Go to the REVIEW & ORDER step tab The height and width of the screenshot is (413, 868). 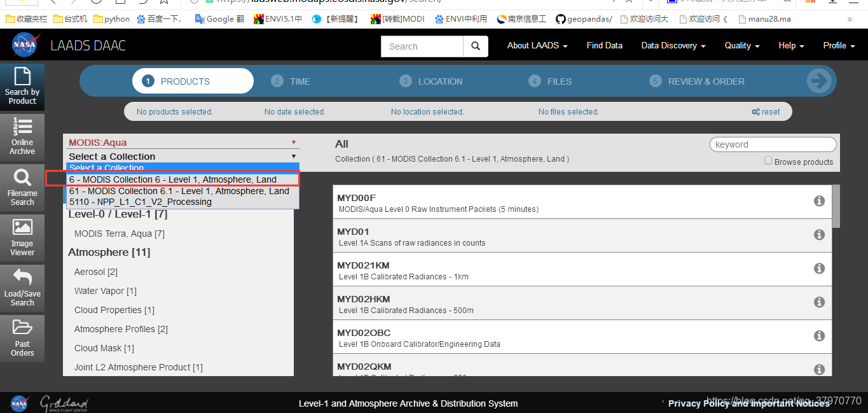[x=697, y=81]
